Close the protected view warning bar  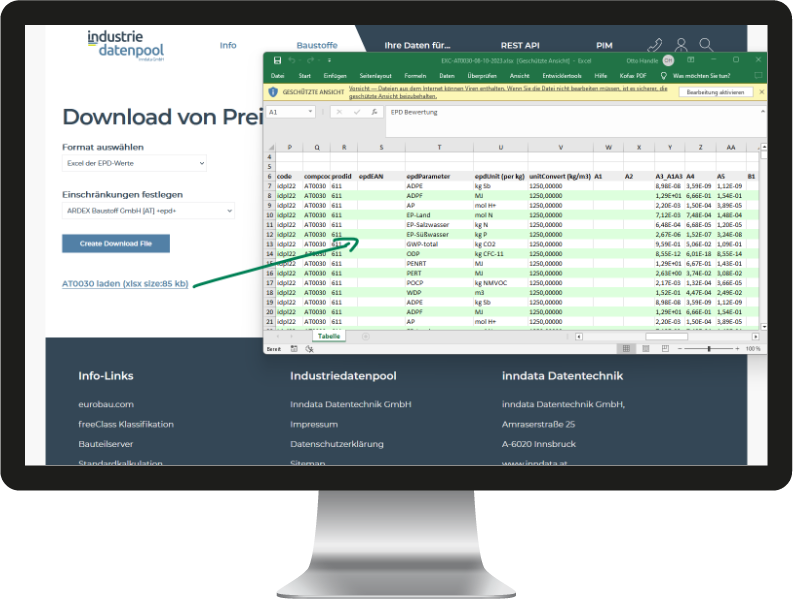coord(761,92)
